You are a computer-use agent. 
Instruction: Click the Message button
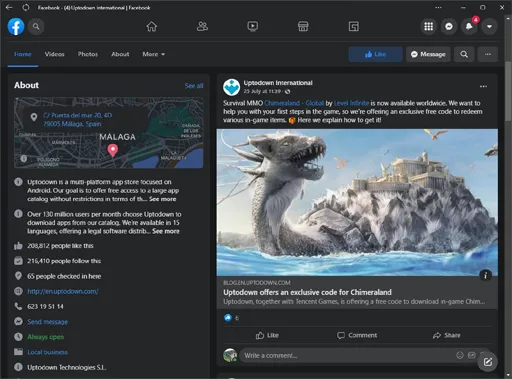click(428, 54)
